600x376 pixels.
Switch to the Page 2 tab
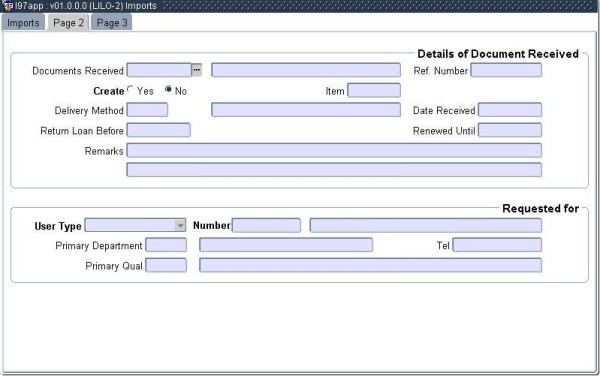(x=68, y=23)
